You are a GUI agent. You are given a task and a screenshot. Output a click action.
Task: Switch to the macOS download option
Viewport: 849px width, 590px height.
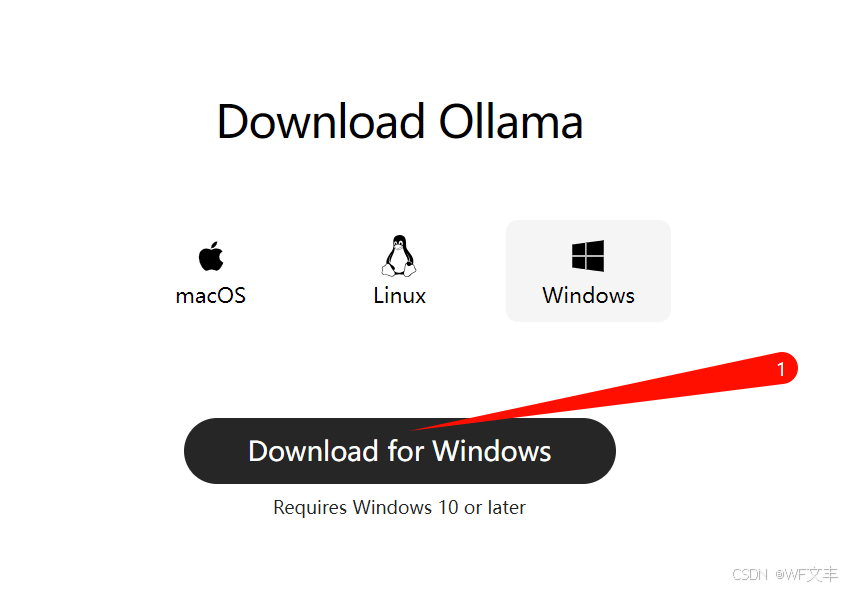[211, 271]
